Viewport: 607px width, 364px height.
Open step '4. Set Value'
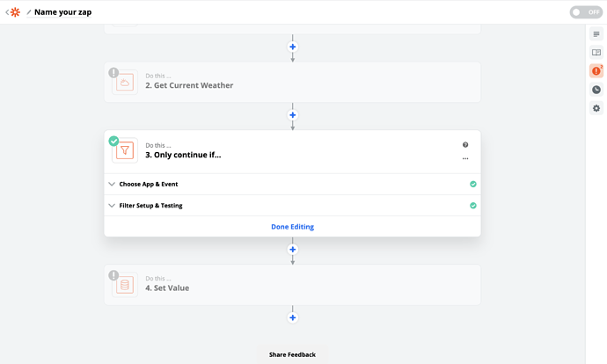click(292, 285)
